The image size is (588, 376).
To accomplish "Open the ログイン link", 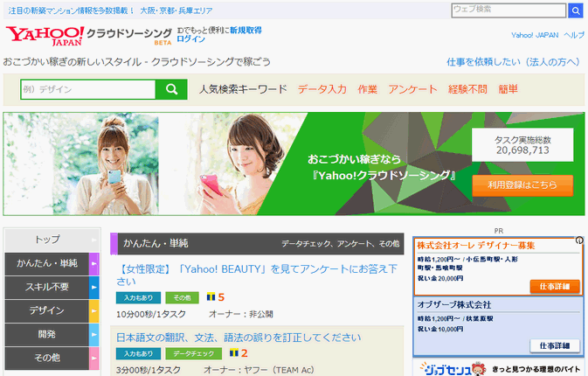I will (191, 39).
